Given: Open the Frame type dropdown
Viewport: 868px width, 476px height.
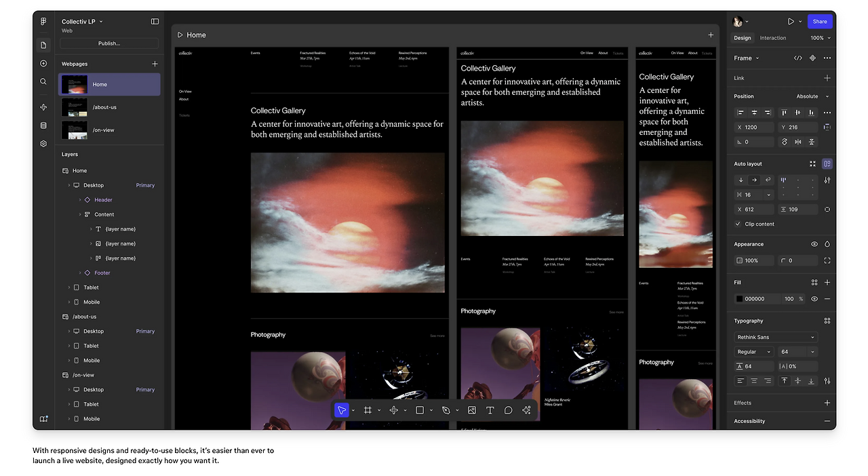Looking at the screenshot, I should pyautogui.click(x=747, y=58).
